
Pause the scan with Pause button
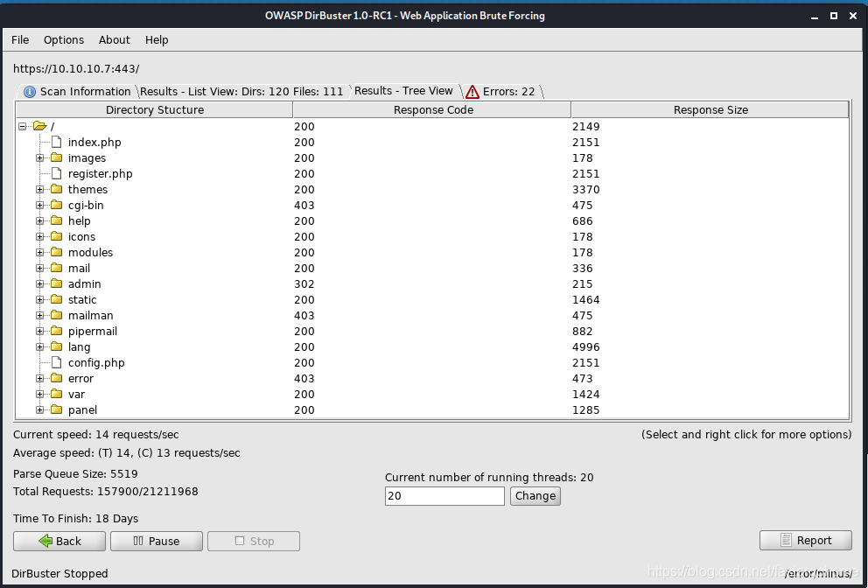coord(157,541)
